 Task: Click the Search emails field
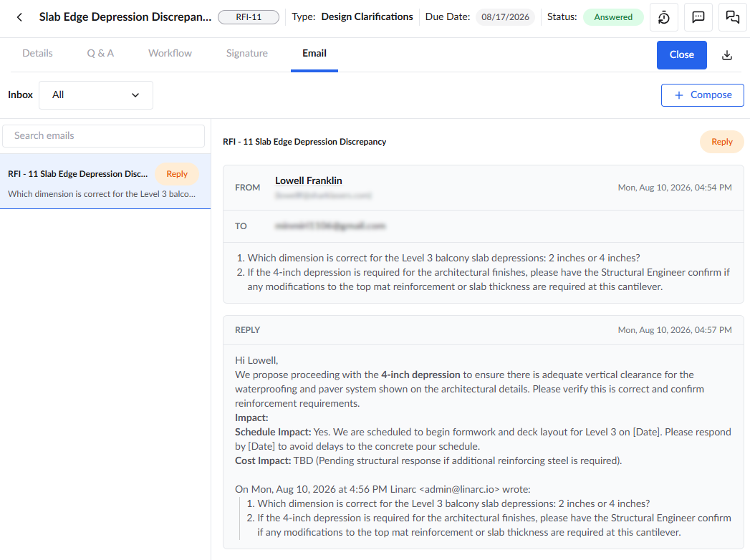click(x=103, y=136)
